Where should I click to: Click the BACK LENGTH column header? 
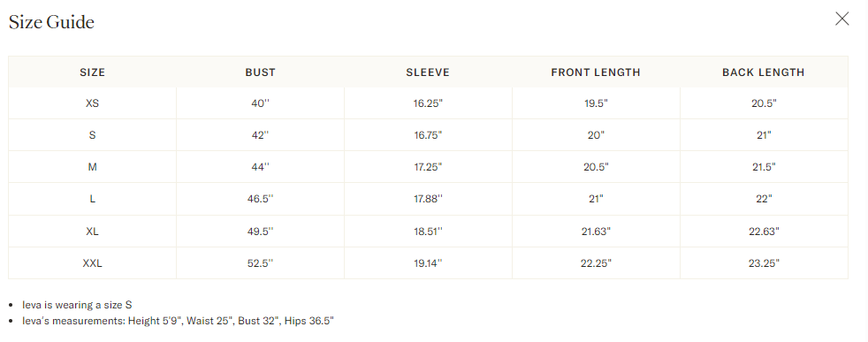pos(764,72)
